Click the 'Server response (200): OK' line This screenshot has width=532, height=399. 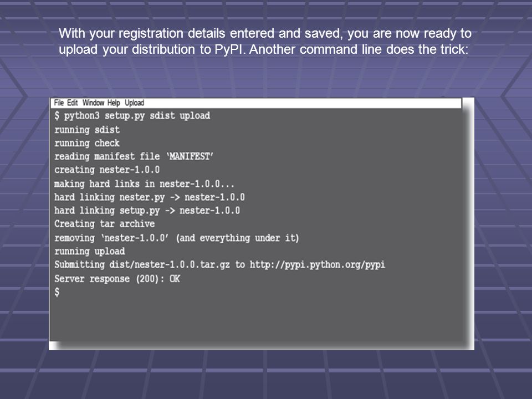tap(117, 279)
